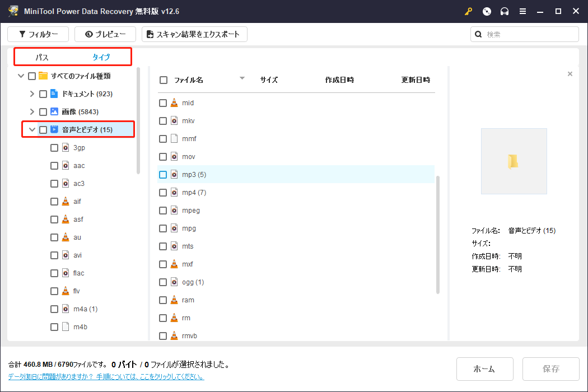The height and width of the screenshot is (392, 588).
Task: Click the MiniTool logo icon
Action: pyautogui.click(x=13, y=11)
